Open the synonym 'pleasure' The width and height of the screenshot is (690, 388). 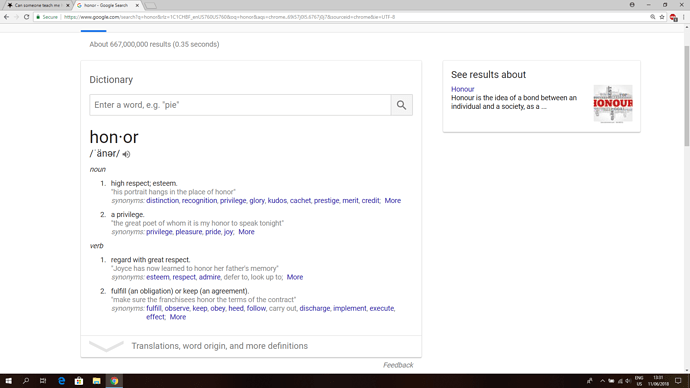pos(189,232)
